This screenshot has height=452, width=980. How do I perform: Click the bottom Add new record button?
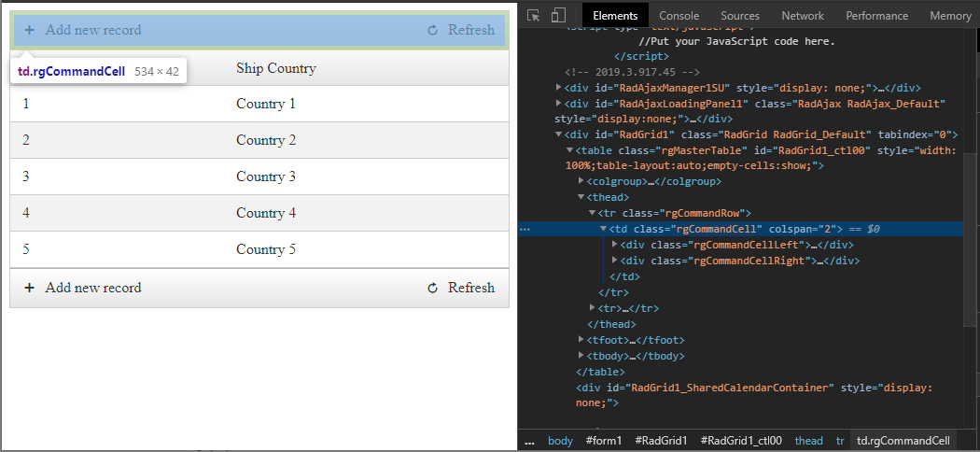click(92, 288)
